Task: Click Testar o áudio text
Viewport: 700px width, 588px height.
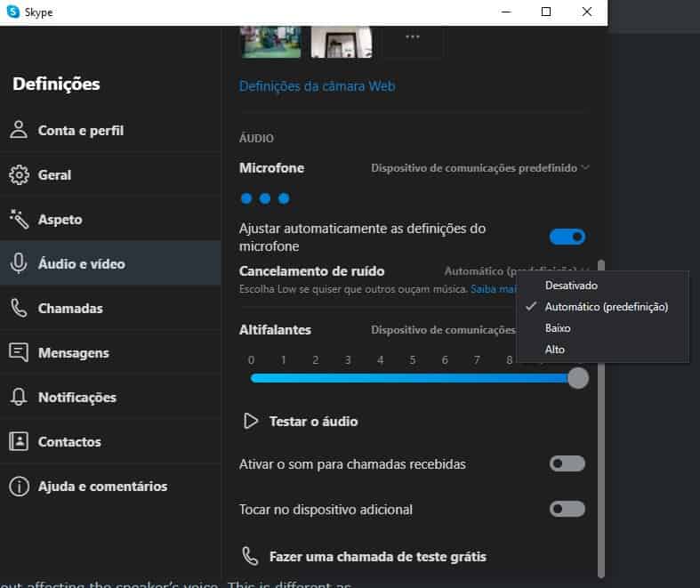Action: [313, 422]
